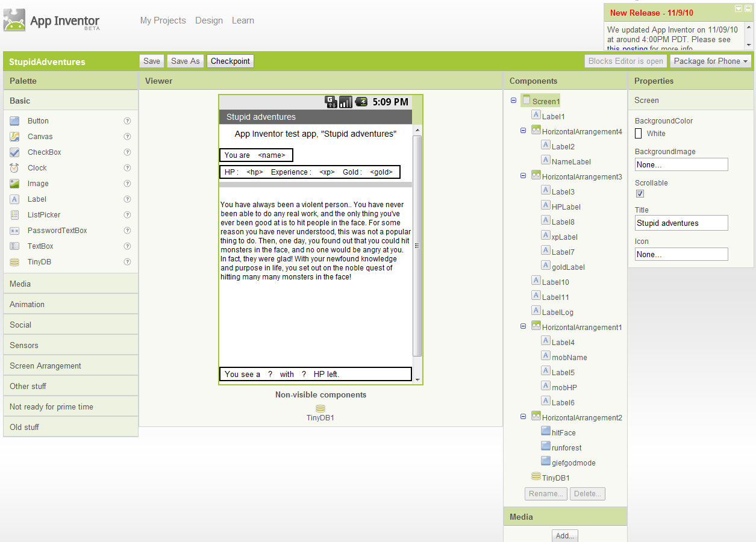Go to the Design tab
This screenshot has width=756, height=542.
coord(209,20)
